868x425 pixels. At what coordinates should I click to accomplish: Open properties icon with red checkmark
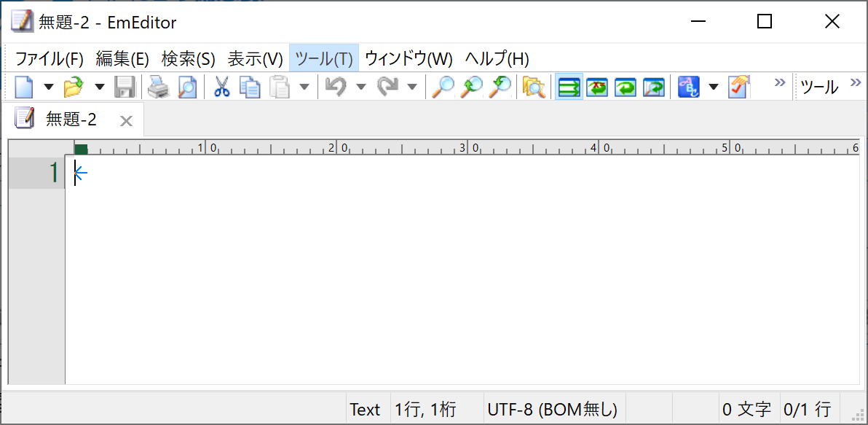[739, 87]
